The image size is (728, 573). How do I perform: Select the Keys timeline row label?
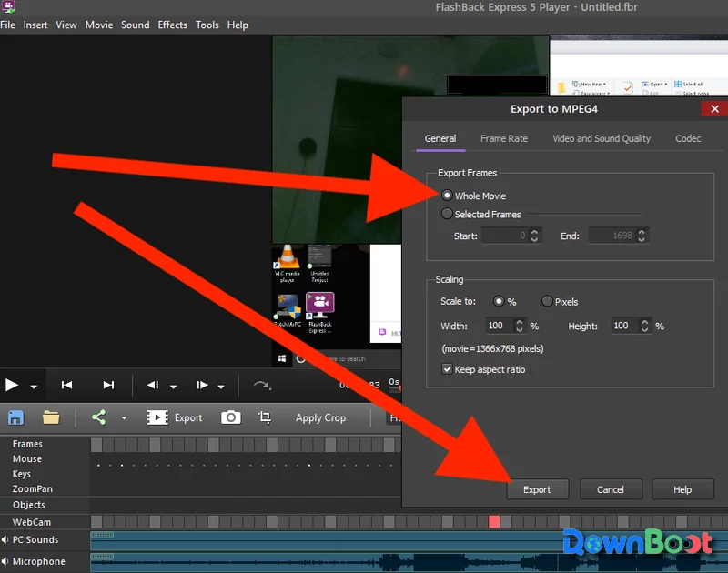pyautogui.click(x=21, y=474)
